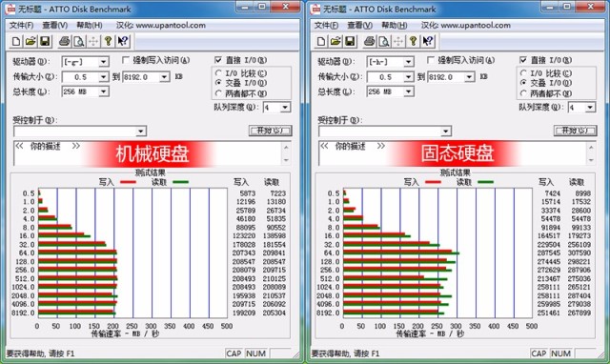Click New file icon in right window toolbar
This screenshot has height=364, width=610.
point(321,41)
